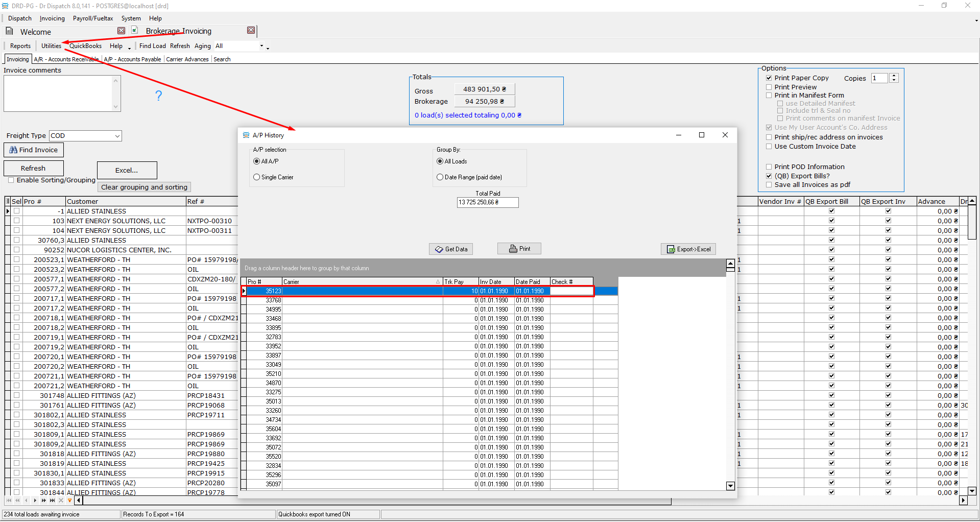Tick Save all Invoices as pdf
Image resolution: width=980 pixels, height=522 pixels.
coord(769,185)
